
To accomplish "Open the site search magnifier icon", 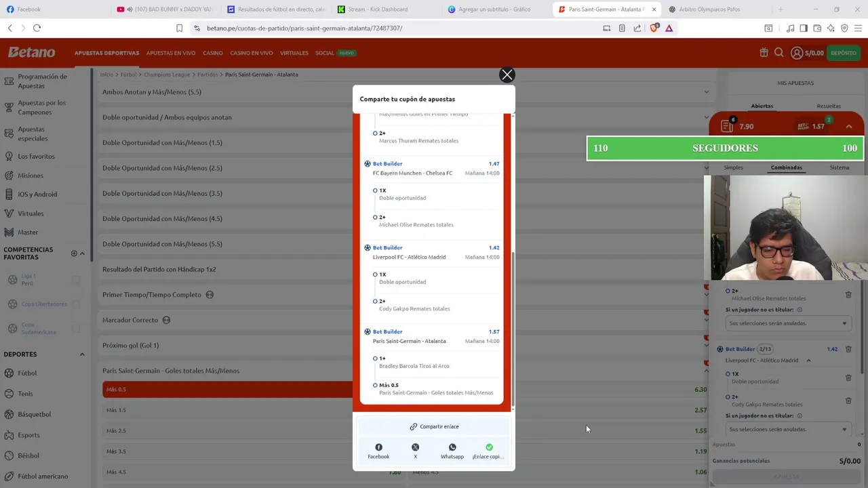I will pyautogui.click(x=778, y=52).
